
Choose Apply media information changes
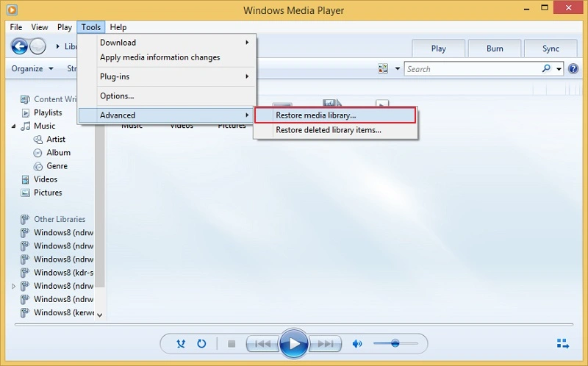[x=168, y=57]
